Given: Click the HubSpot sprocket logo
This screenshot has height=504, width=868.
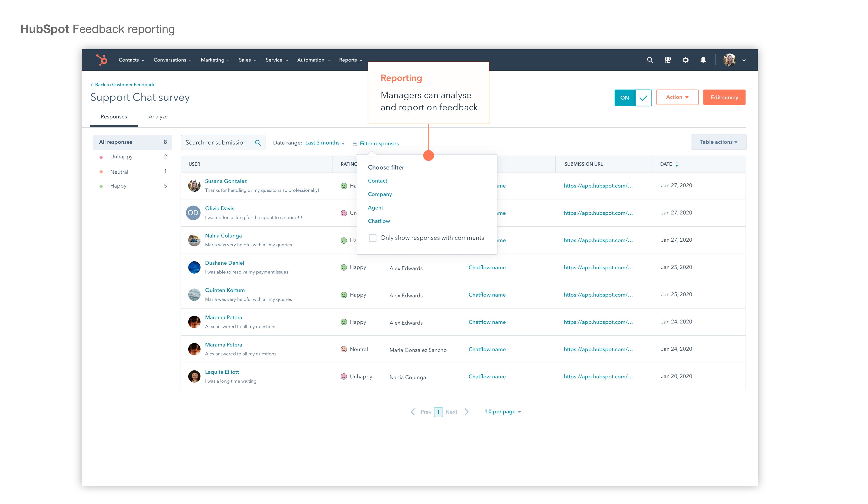Looking at the screenshot, I should (x=102, y=60).
